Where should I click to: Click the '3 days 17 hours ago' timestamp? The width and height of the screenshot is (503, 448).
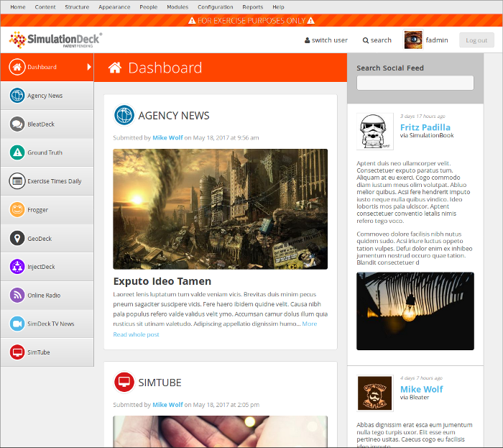[x=423, y=116]
